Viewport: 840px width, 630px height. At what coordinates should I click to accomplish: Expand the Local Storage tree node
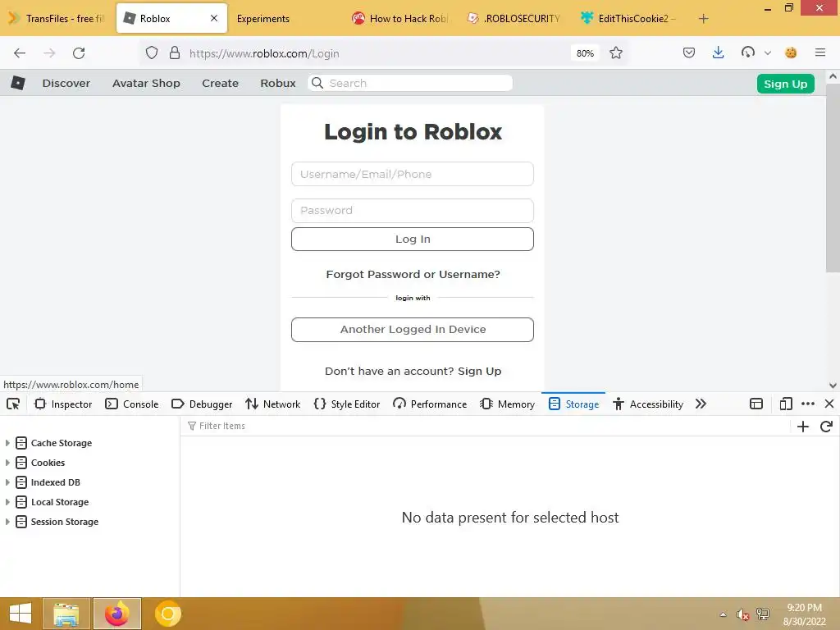pos(7,502)
